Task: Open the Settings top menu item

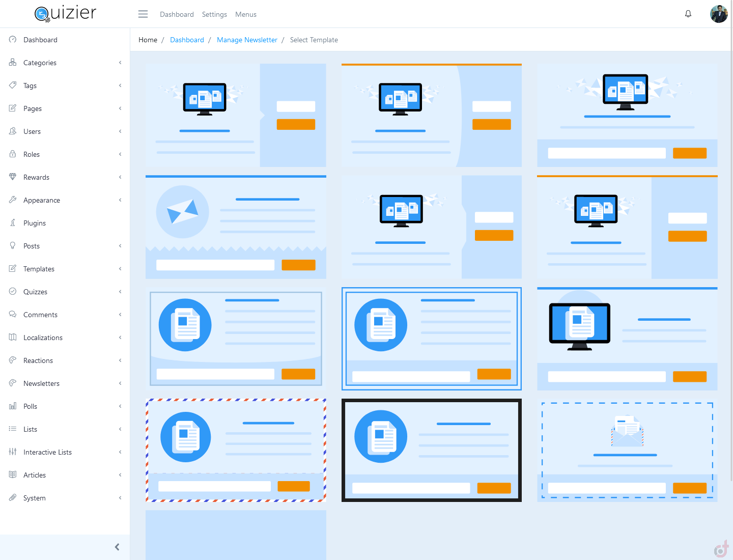Action: (x=214, y=14)
